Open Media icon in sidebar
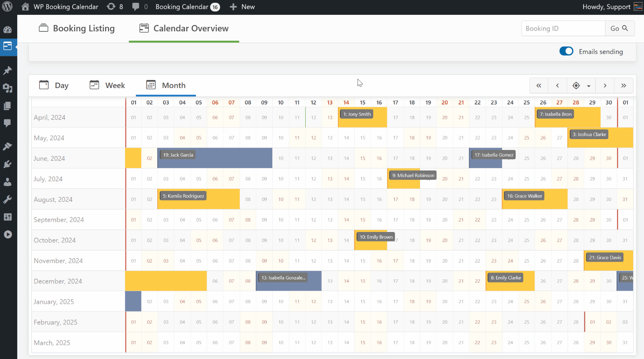Screen dimensions: 644x359 tap(8, 88)
